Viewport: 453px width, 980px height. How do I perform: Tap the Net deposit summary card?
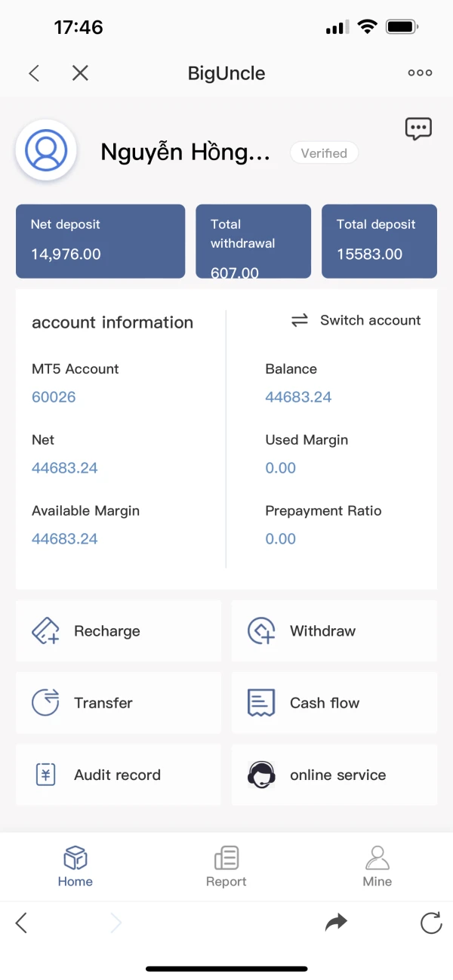tap(100, 242)
